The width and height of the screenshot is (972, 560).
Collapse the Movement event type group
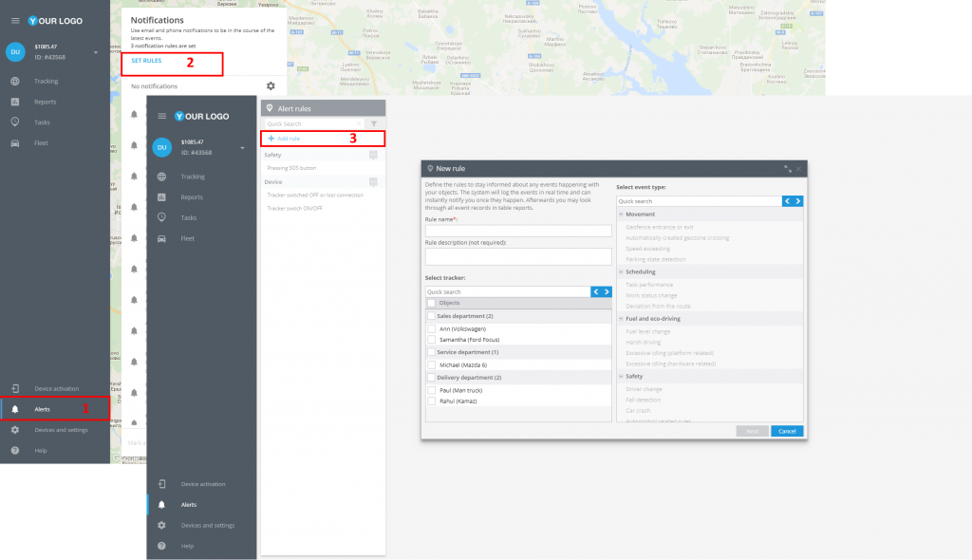click(x=621, y=215)
